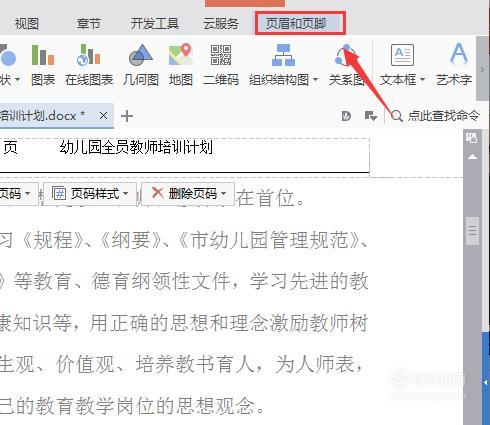
Task: Click the 点此查找命令 command search box
Action: coord(435,116)
